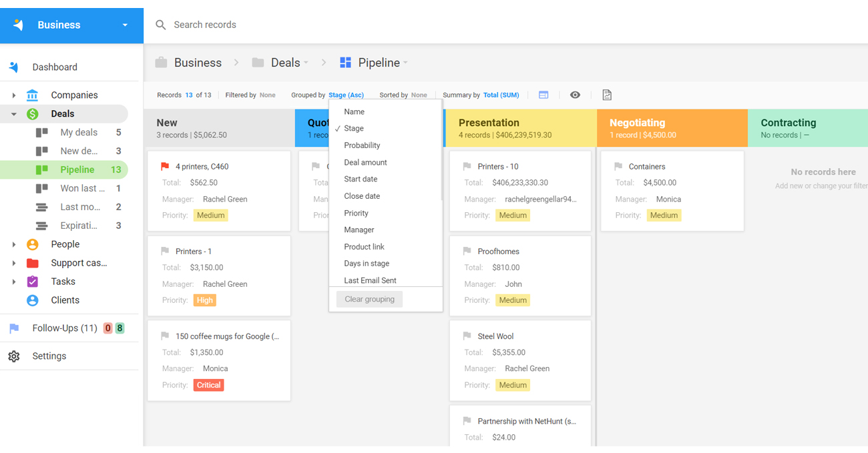
Task: Open the Business workspace dropdown
Action: (x=125, y=25)
